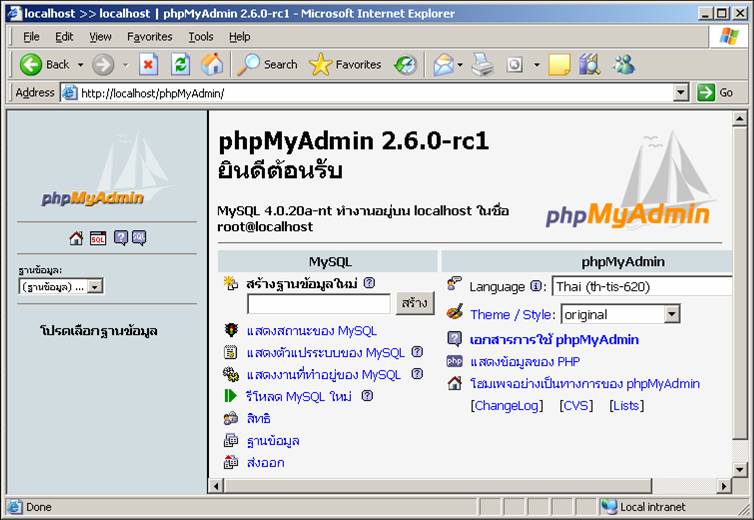
Task: Click green play Reload MySQL icon
Action: (231, 396)
